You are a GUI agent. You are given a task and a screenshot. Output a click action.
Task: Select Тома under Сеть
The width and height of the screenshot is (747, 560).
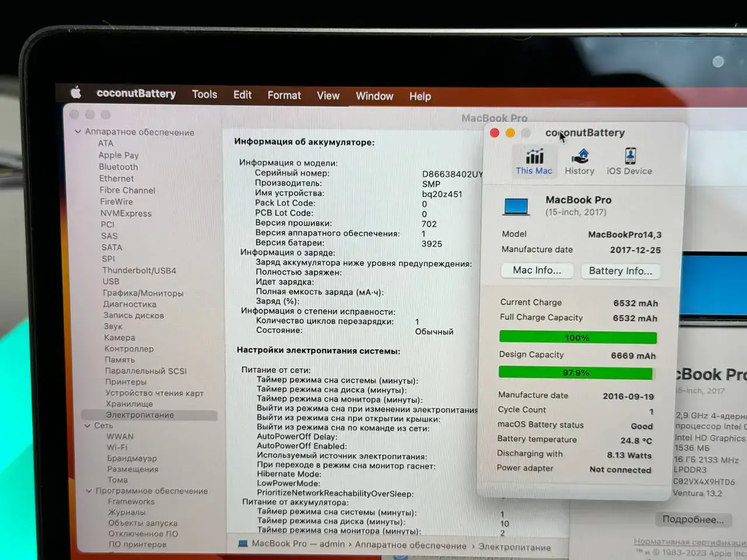[117, 480]
